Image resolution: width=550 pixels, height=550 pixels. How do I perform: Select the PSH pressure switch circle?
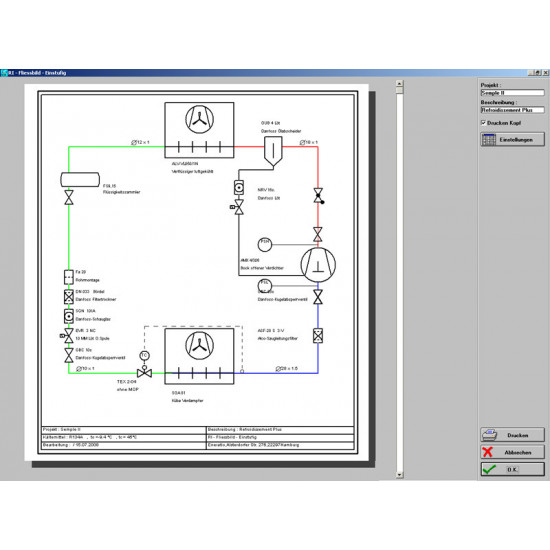point(265,244)
